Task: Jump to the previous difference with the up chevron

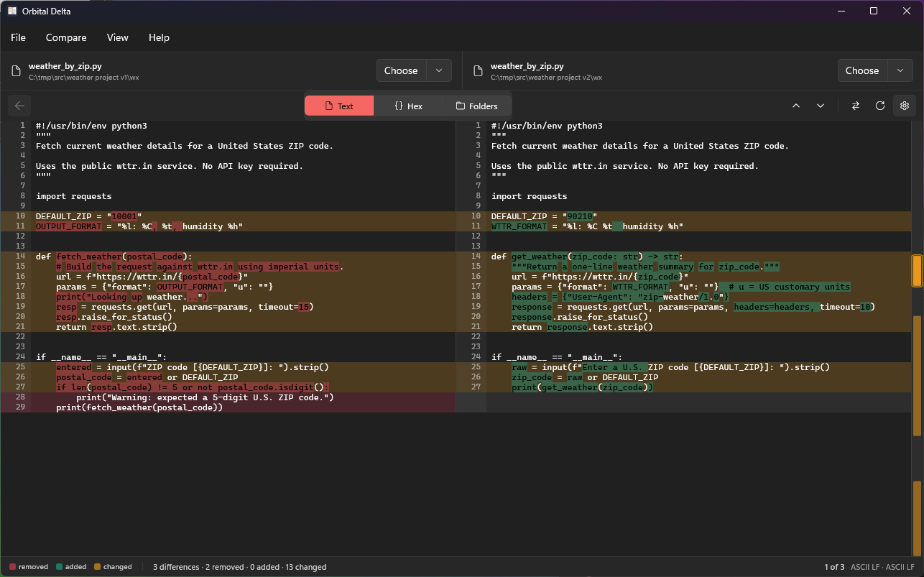Action: [x=796, y=106]
